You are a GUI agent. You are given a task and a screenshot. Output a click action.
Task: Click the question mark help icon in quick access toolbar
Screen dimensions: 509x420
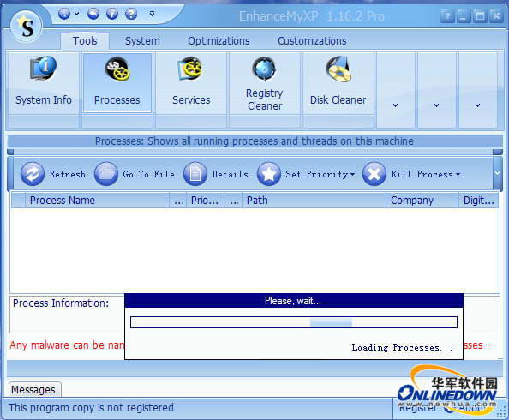click(131, 14)
